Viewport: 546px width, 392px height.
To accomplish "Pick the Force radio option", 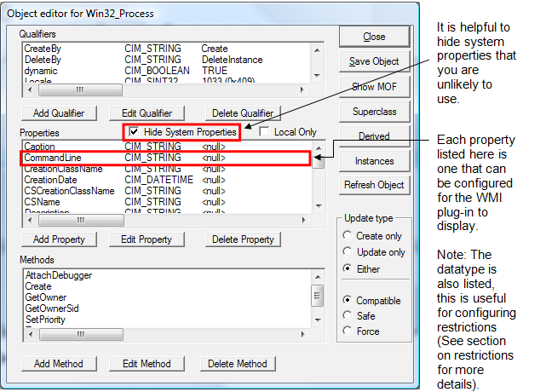I will click(x=347, y=331).
